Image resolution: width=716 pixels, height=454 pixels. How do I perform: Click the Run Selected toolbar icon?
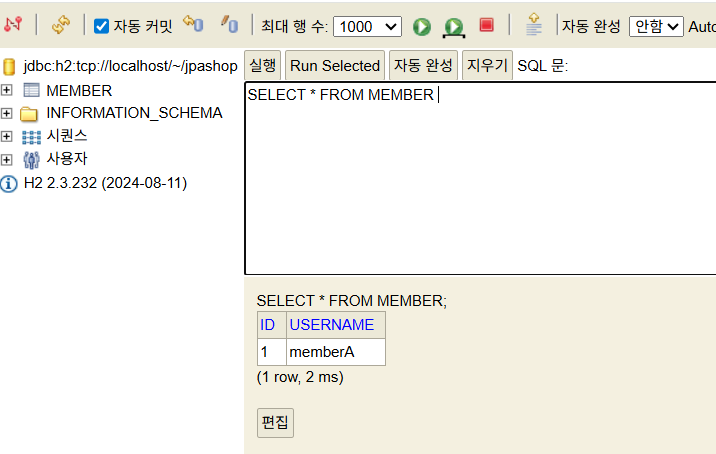[454, 26]
